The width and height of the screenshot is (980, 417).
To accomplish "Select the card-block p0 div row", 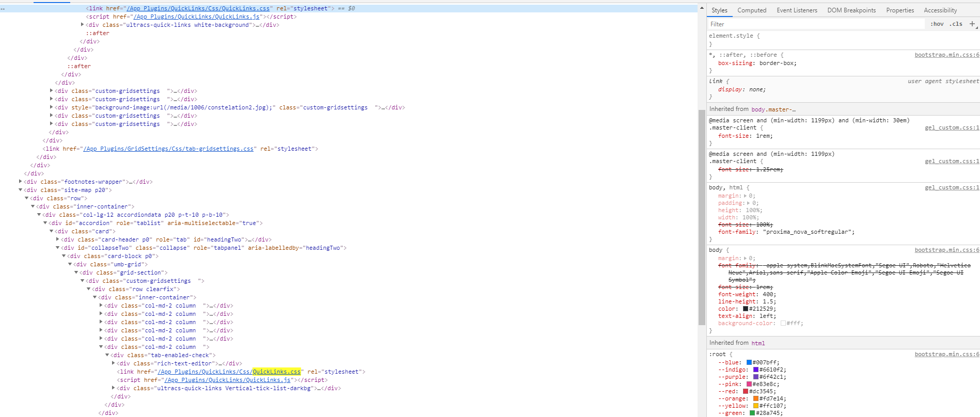I will coord(113,256).
